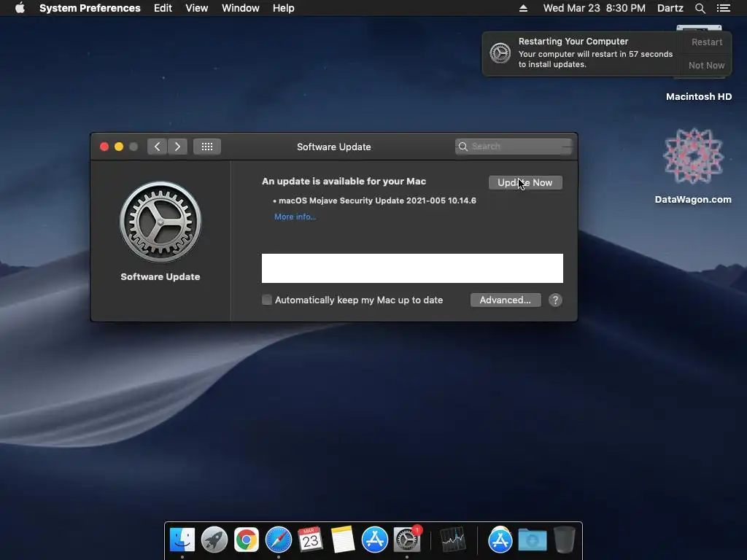
Task: Click Restart in the notification
Action: (x=706, y=42)
